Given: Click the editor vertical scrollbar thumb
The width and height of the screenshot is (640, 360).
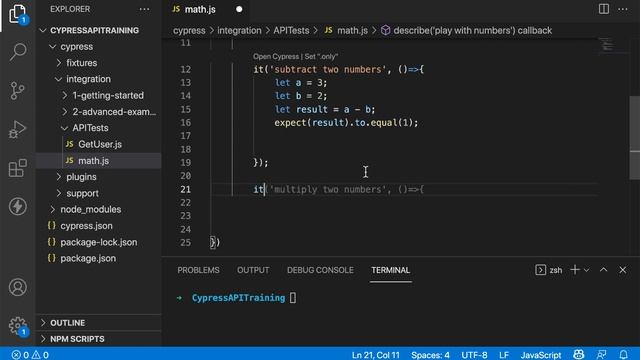Looking at the screenshot, I should point(635,138).
